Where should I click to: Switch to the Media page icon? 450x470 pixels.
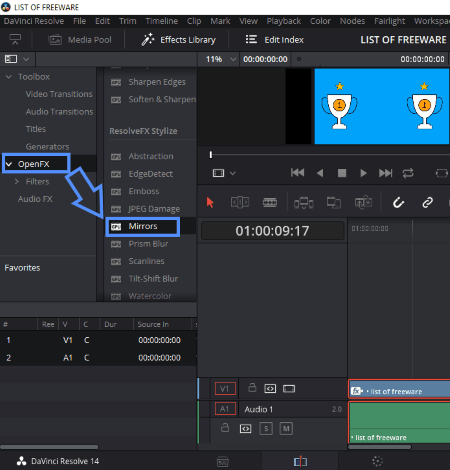[x=223, y=462]
